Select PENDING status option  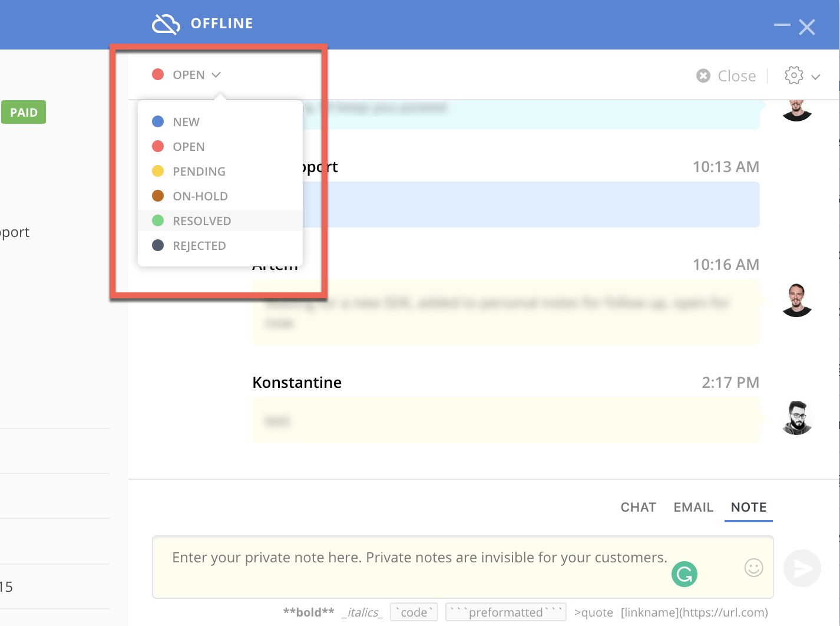(x=220, y=172)
